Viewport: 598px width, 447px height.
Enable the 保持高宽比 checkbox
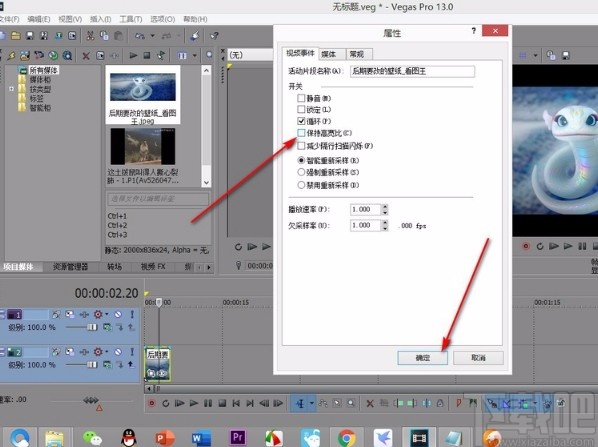(301, 133)
